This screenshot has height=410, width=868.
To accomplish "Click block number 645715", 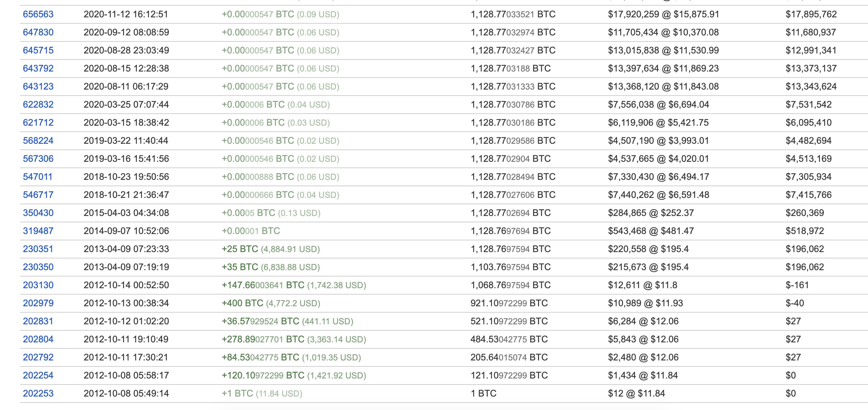I will [38, 51].
